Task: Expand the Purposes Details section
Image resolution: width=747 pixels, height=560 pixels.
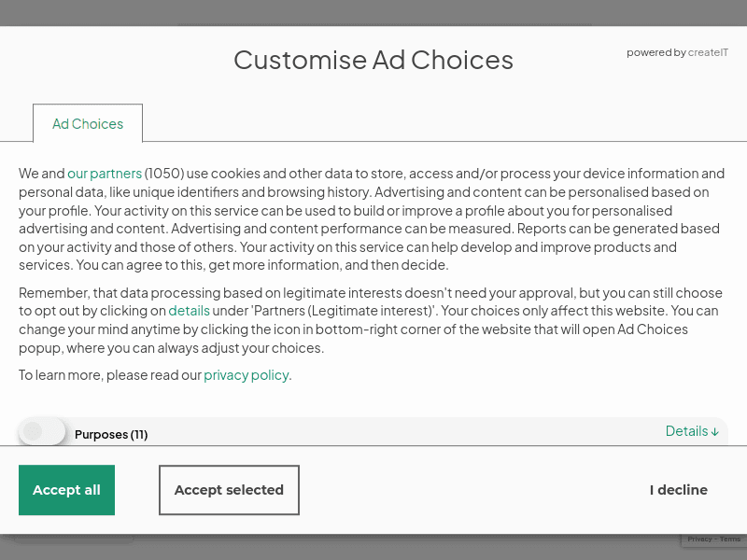Action: click(x=686, y=431)
